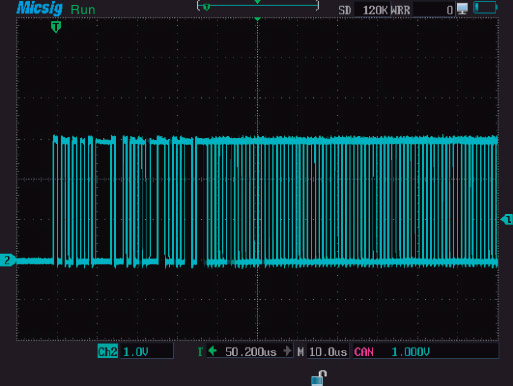This screenshot has height=386, width=513.
Task: Open the SD sample mode setting
Action: 345,10
